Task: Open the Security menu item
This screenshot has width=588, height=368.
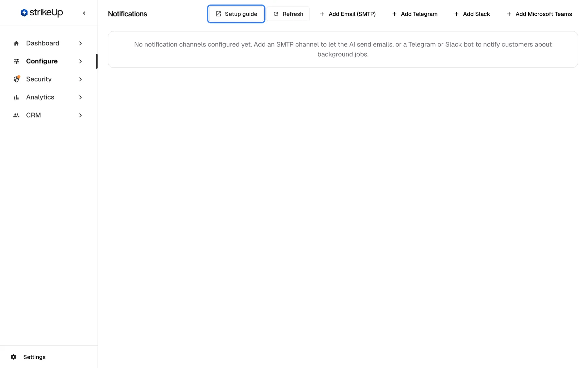Action: 48,79
